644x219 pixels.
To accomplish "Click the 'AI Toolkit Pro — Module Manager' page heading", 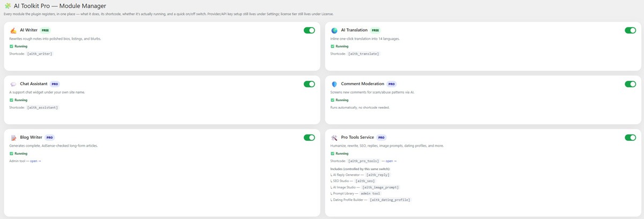I will 60,5.
